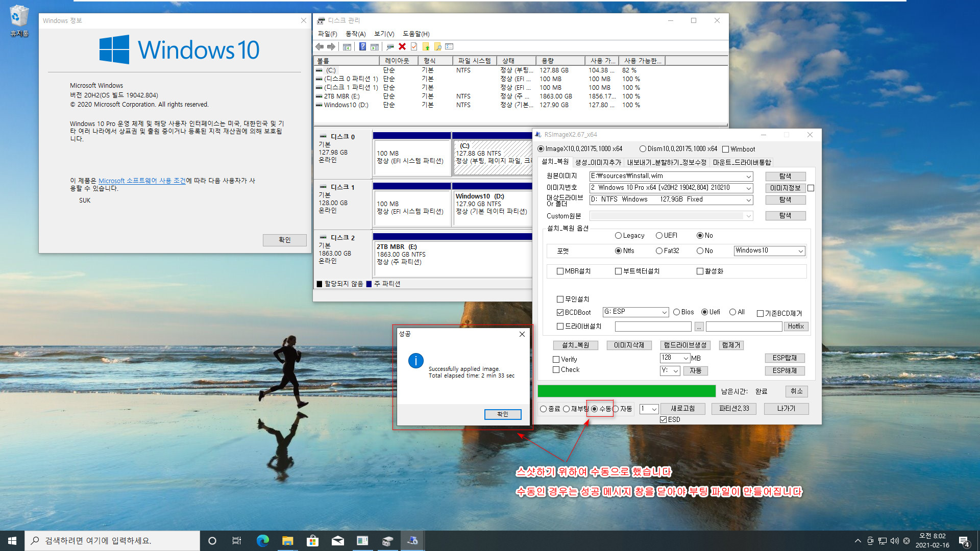Viewport: 980px width, 551px height.
Task: Click the RSImageX taskbar icon
Action: click(412, 541)
